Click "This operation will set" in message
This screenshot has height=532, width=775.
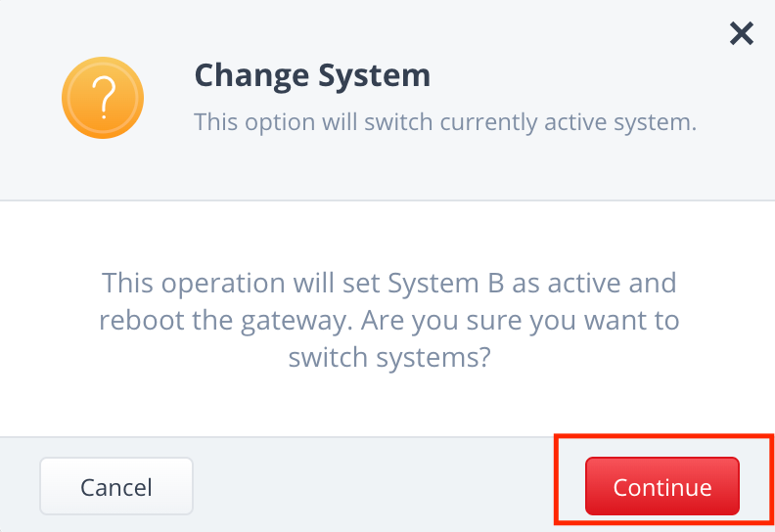pyautogui.click(x=243, y=284)
